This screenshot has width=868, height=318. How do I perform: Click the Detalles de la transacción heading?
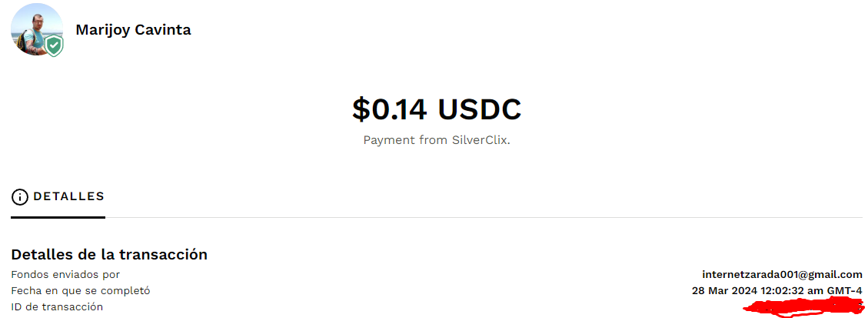coord(109,255)
